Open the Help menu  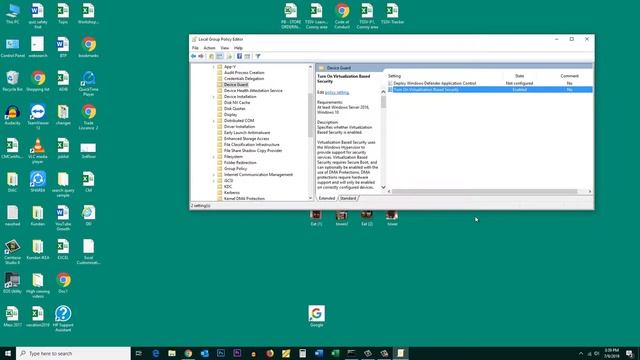pyautogui.click(x=238, y=48)
